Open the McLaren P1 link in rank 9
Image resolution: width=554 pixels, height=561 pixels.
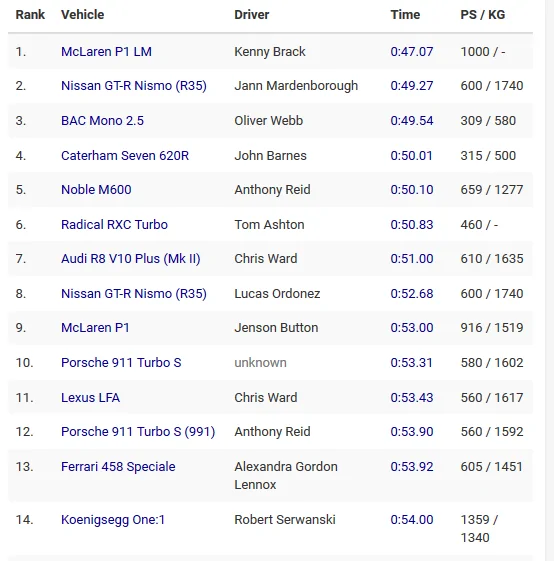(x=95, y=328)
